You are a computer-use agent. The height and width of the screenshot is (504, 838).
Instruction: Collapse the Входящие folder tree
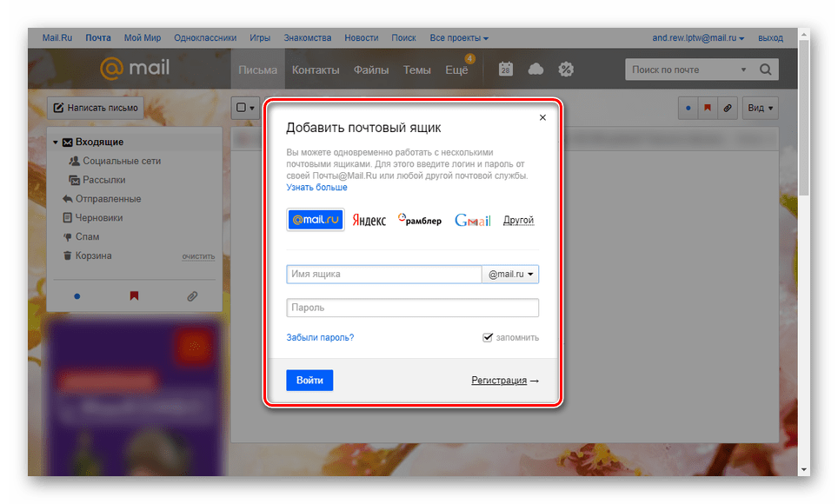55,143
